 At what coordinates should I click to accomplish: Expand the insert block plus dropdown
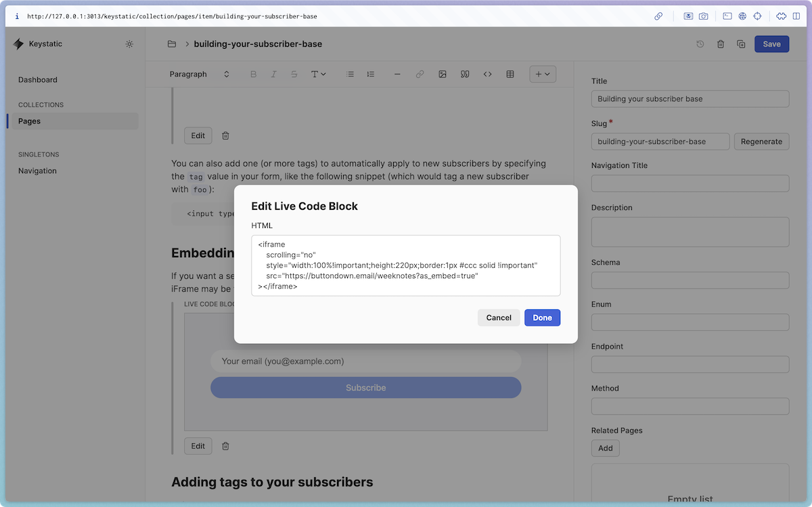pos(542,74)
